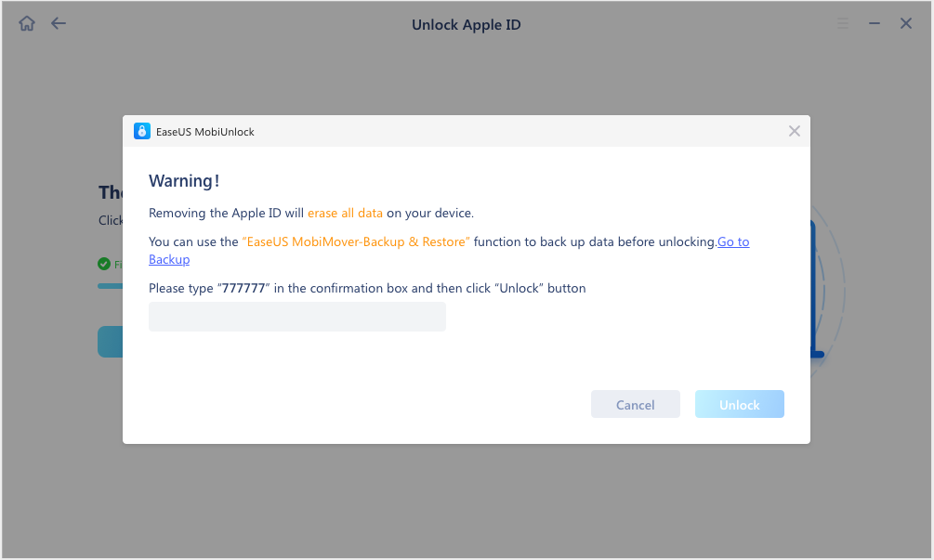The height and width of the screenshot is (560, 934).
Task: Click the green check icon behind the dialog
Action: click(x=104, y=264)
